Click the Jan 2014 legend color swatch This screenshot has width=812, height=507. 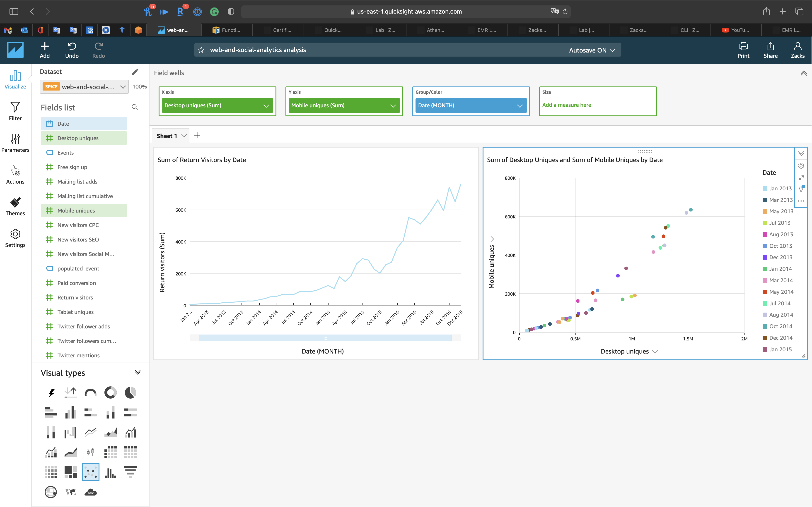[765, 269]
